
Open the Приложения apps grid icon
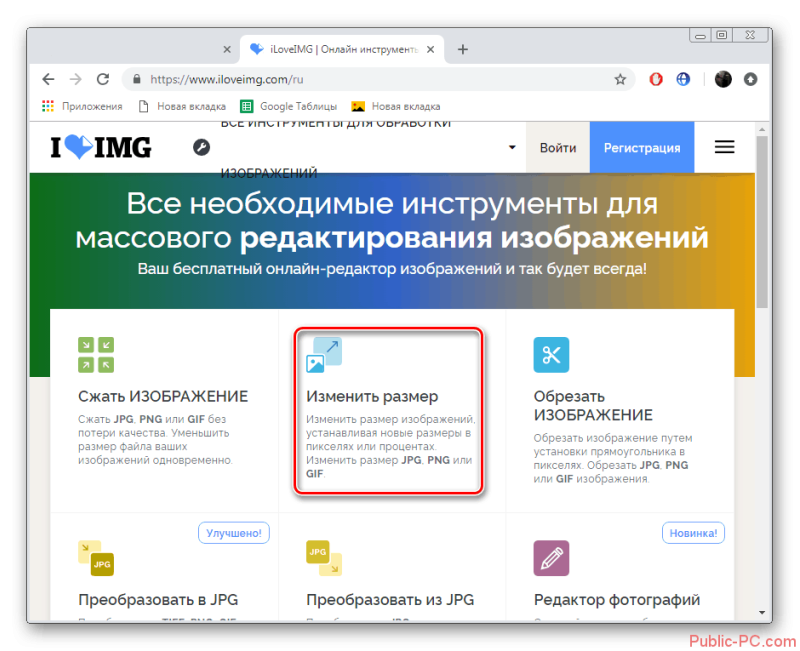48,106
